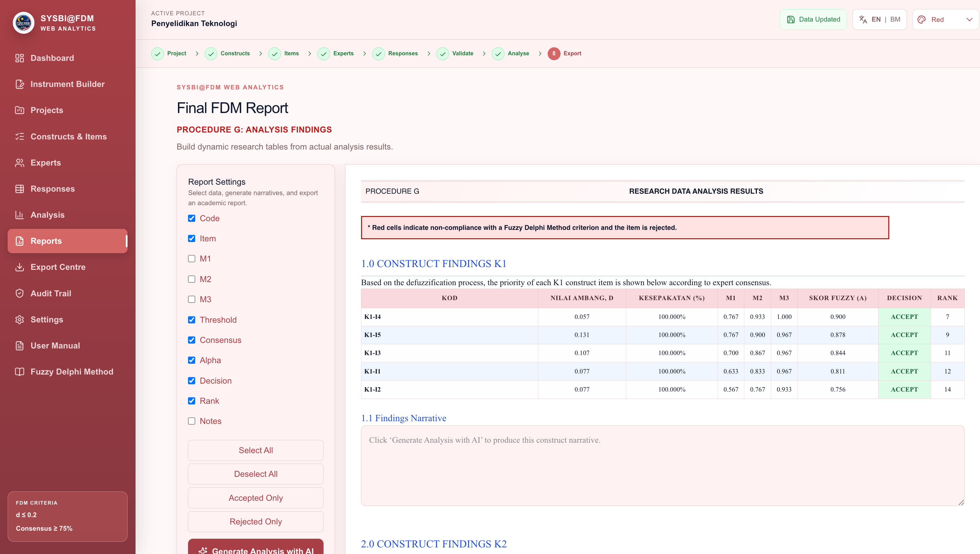Click the Data Updated save icon
Image resolution: width=980 pixels, height=554 pixels.
point(791,19)
